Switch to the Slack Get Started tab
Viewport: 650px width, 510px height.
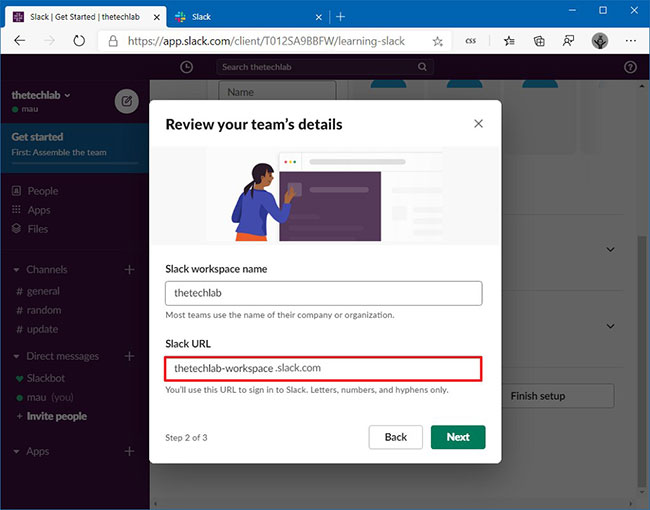(85, 17)
